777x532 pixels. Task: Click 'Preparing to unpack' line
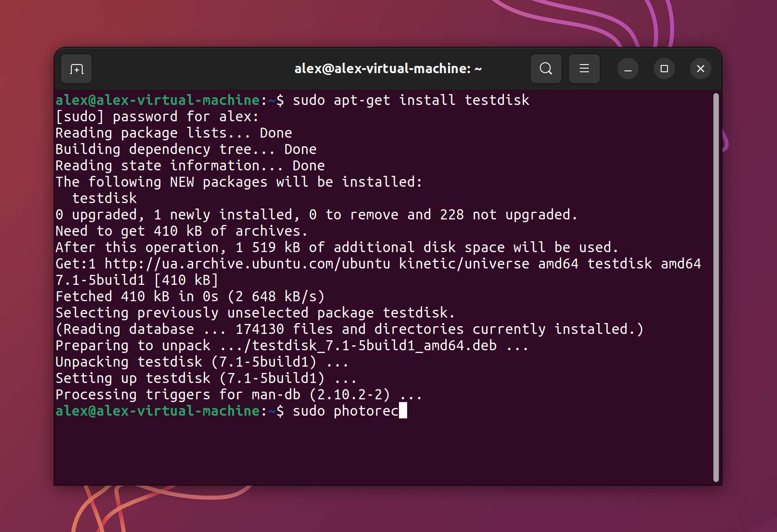292,345
